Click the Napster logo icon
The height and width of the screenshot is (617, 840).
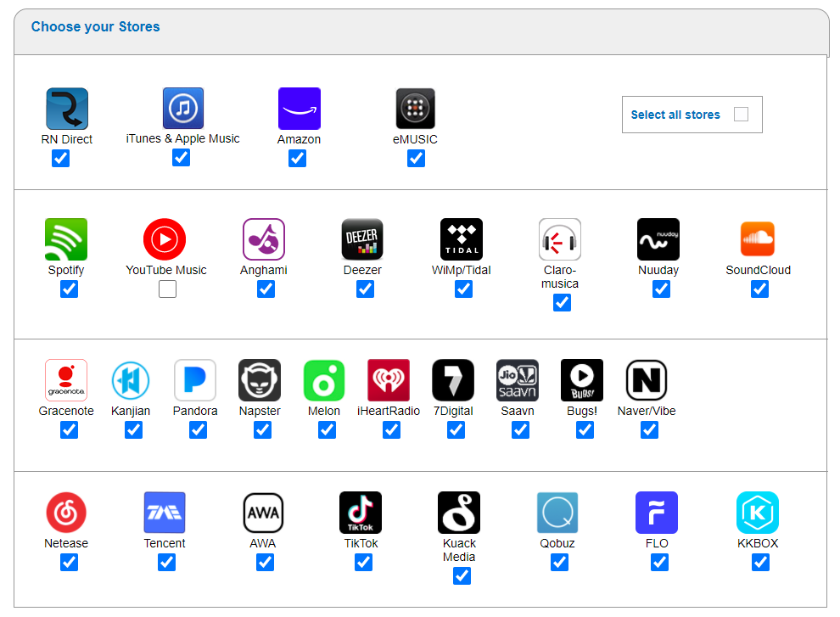click(x=260, y=380)
